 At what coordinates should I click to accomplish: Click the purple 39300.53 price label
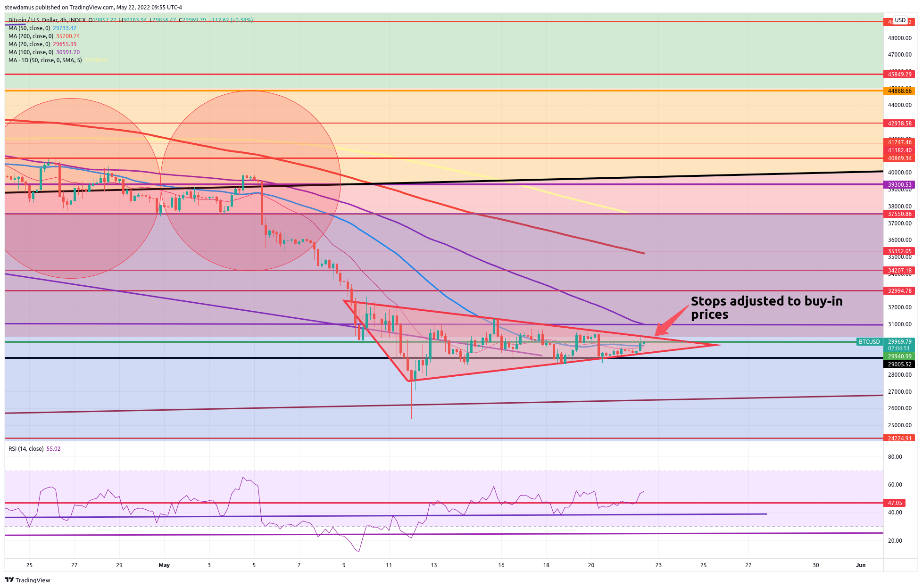click(899, 185)
